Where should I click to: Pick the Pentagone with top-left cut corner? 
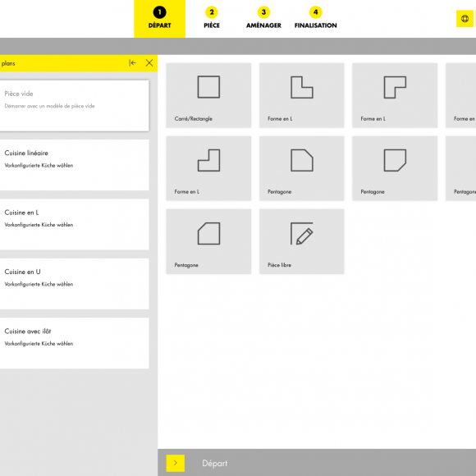pyautogui.click(x=208, y=241)
